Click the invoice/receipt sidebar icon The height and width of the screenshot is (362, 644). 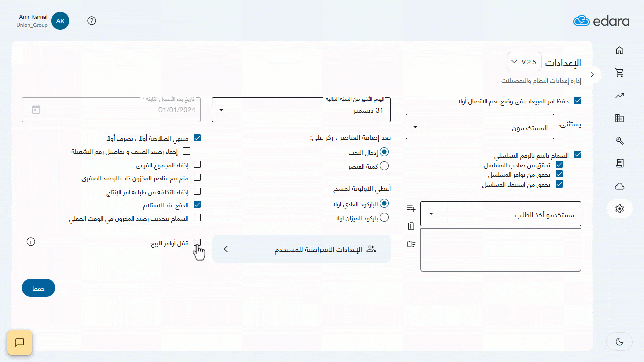(619, 163)
